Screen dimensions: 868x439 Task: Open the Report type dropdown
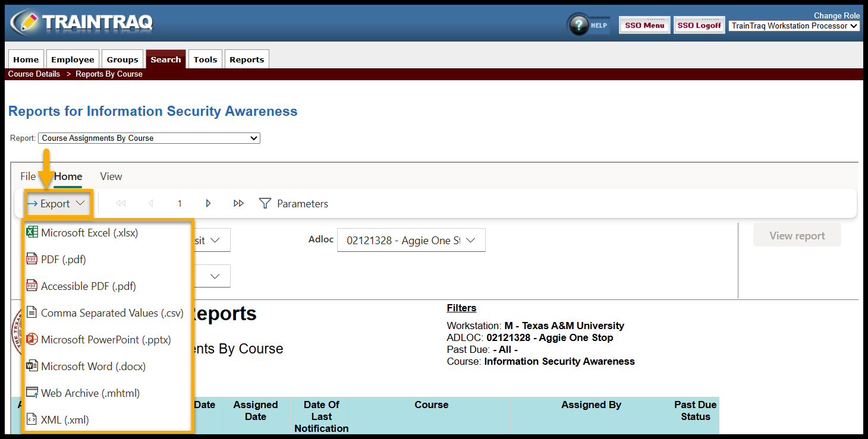coord(149,138)
